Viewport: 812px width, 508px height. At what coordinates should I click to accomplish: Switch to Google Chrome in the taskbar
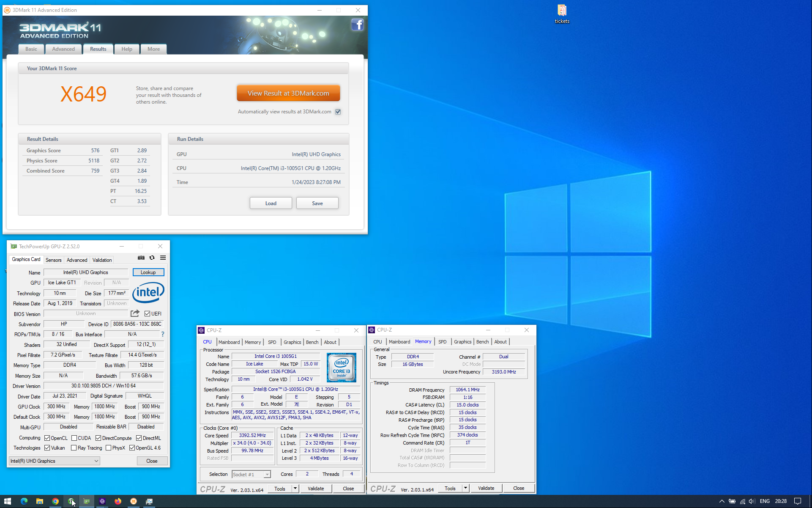tap(55, 501)
